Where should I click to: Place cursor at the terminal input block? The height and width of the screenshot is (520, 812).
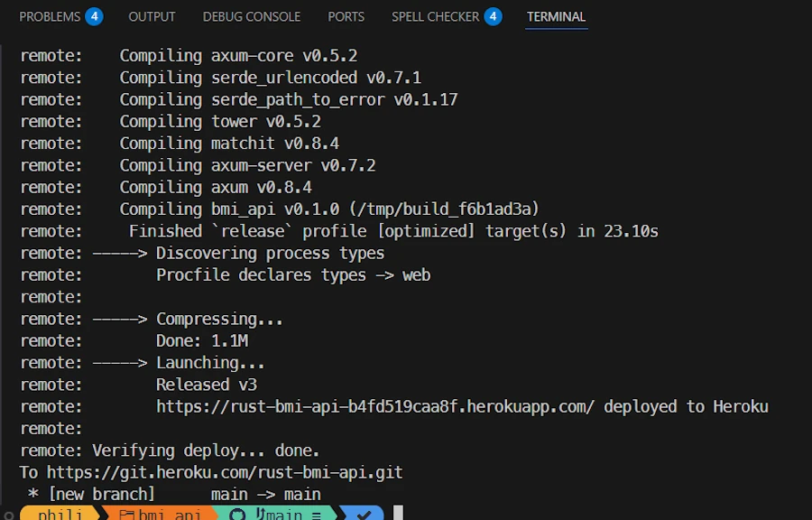point(398,513)
